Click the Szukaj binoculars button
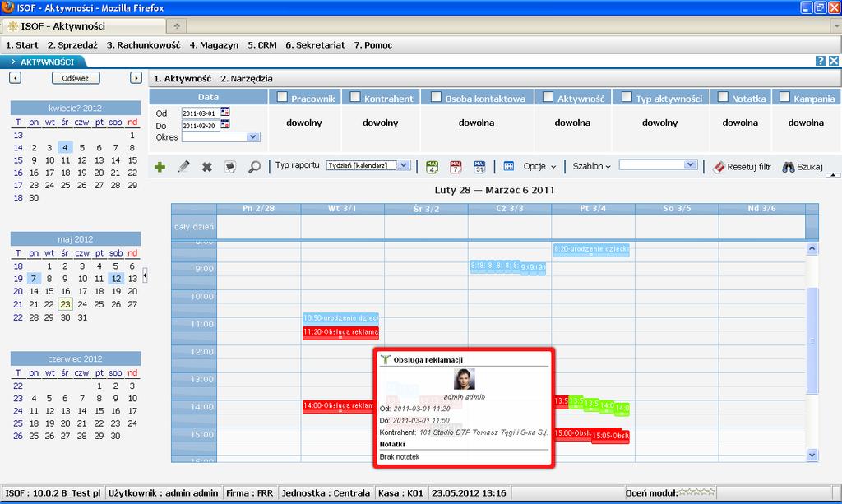Image resolution: width=842 pixels, height=504 pixels. pos(803,167)
